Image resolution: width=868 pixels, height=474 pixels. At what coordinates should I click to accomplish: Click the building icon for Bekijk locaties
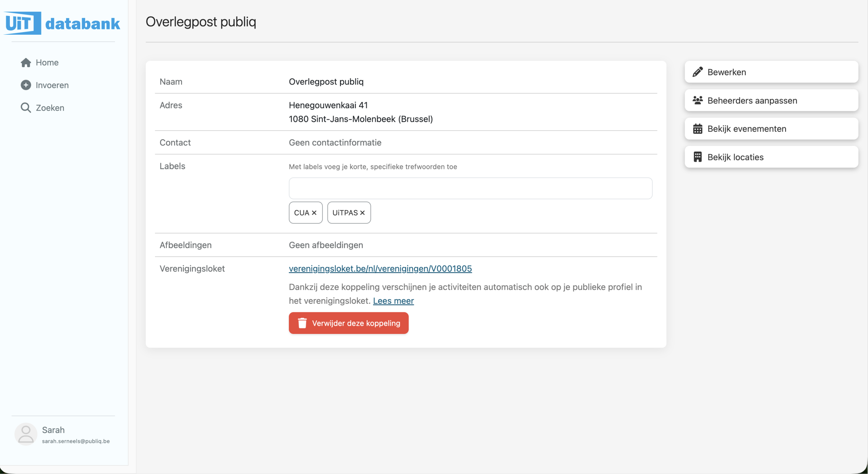click(x=697, y=157)
